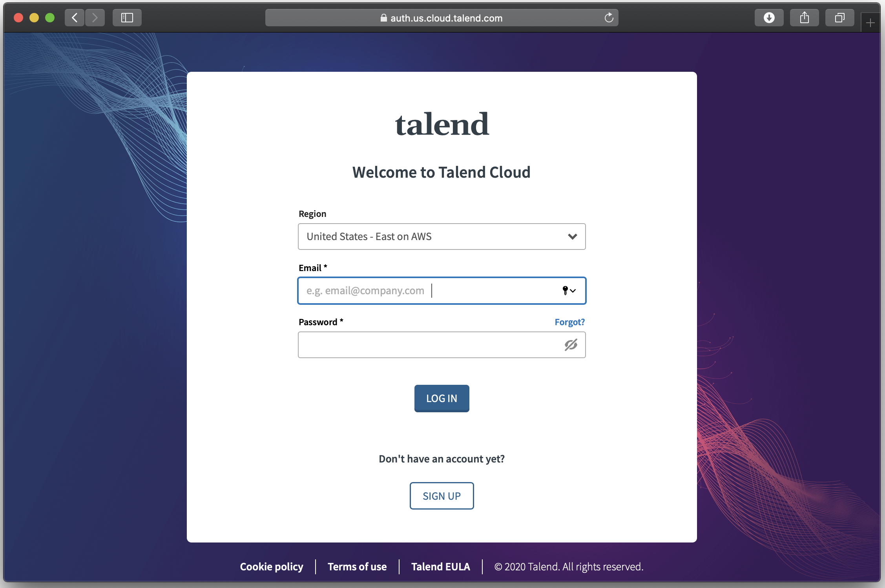Click the SIGN UP button
885x588 pixels.
pos(441,495)
